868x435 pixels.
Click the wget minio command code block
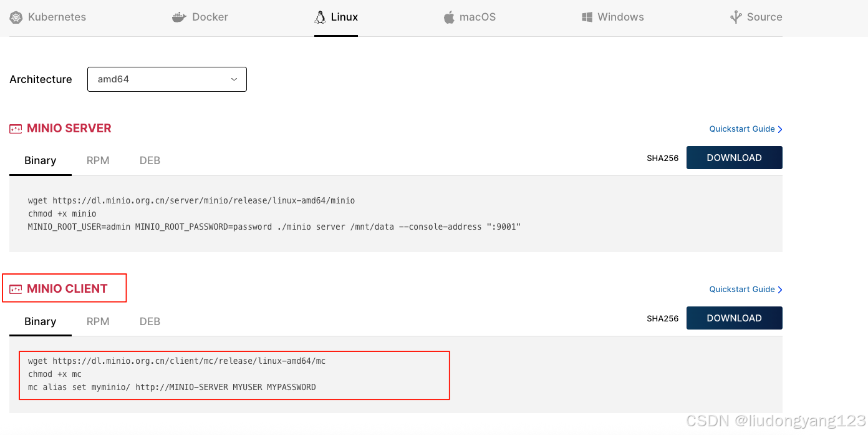(191, 200)
